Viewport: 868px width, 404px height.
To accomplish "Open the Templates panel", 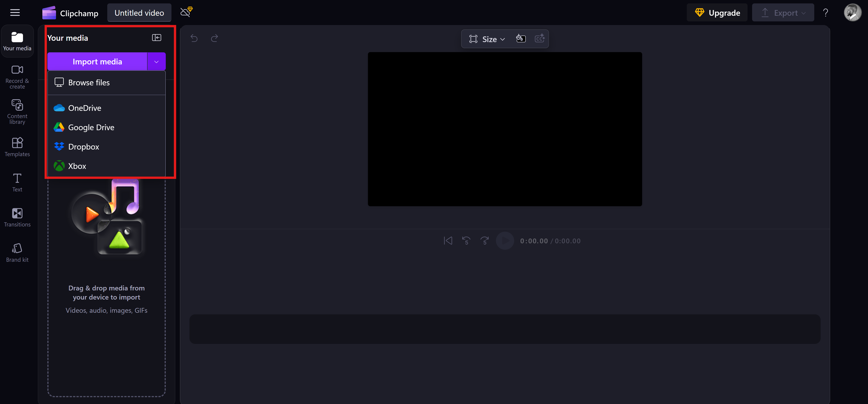I will coord(17,147).
